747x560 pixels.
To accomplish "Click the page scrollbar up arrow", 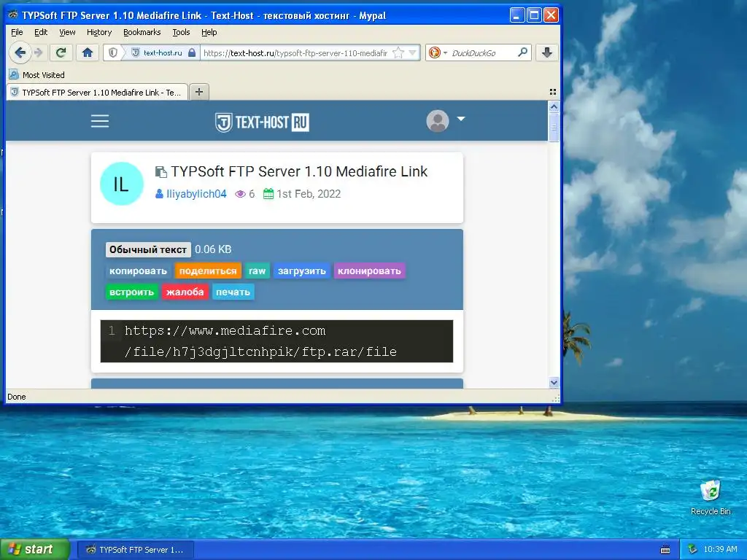I will tap(554, 106).
